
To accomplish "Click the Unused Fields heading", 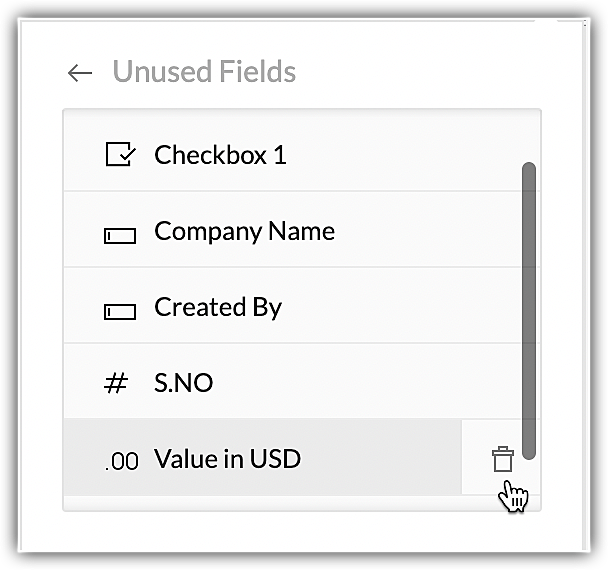I will point(204,72).
